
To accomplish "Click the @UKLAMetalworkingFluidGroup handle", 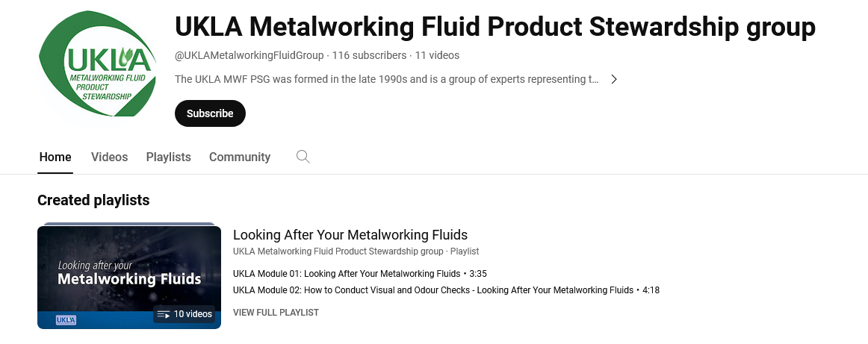I will (x=249, y=55).
